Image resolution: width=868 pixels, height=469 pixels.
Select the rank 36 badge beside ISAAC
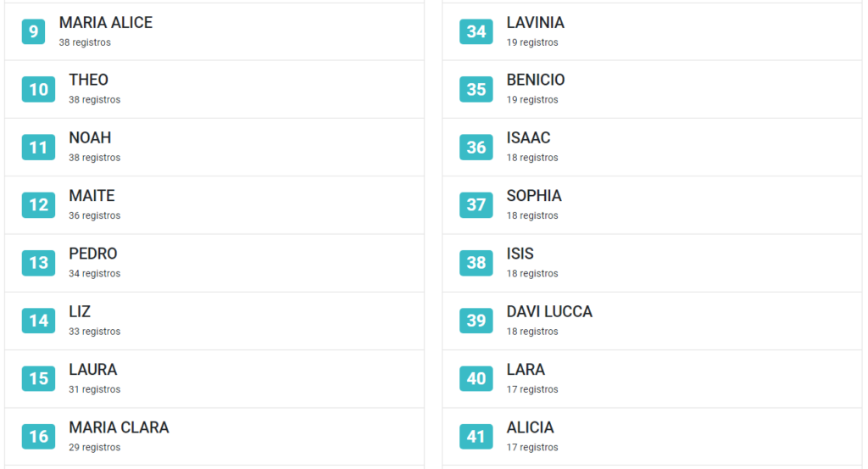click(x=476, y=148)
